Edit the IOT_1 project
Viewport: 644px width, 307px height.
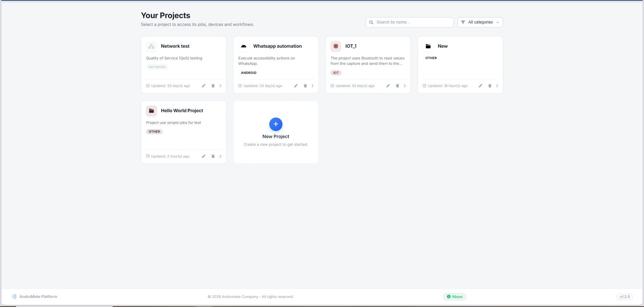click(388, 86)
